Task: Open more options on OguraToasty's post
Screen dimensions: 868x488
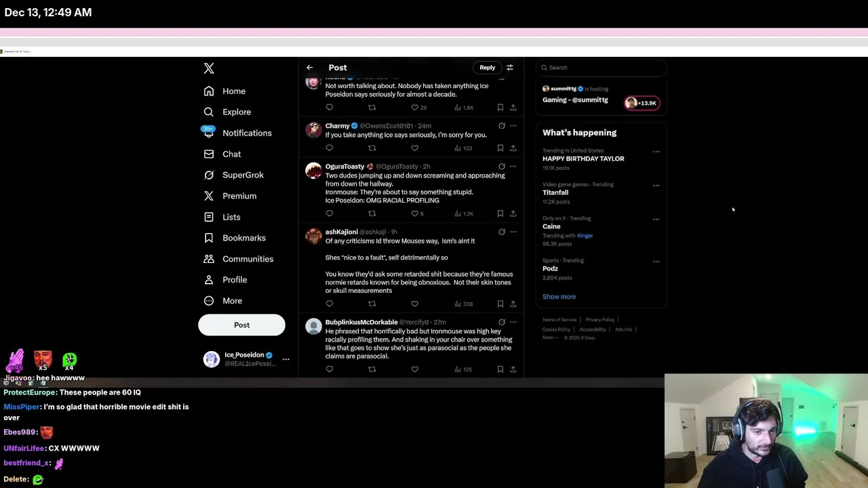Action: pos(513,167)
